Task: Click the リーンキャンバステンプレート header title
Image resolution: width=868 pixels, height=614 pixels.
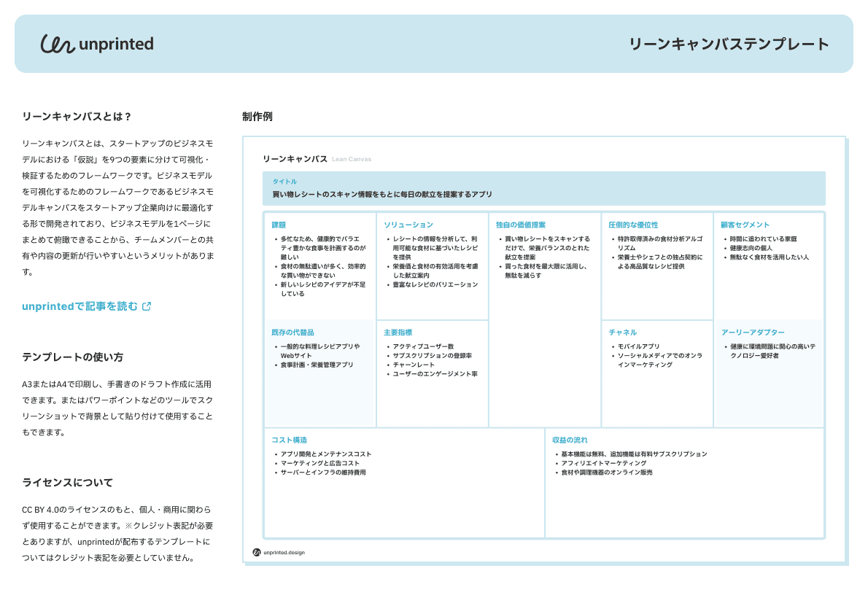Action: (x=729, y=44)
